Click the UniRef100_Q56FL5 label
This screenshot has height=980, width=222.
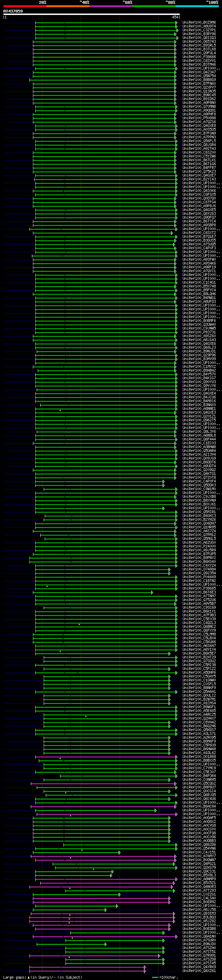tap(199, 141)
